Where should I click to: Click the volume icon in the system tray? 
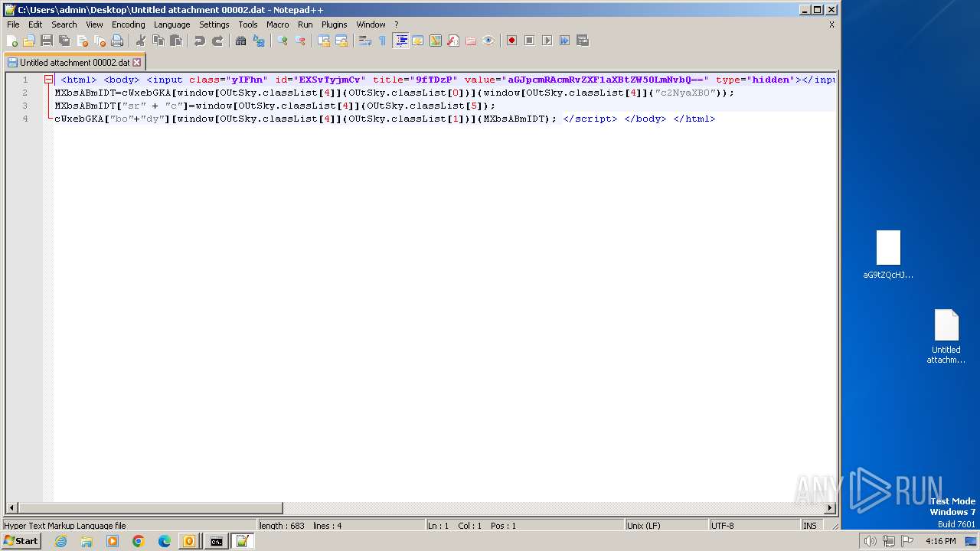[x=870, y=541]
